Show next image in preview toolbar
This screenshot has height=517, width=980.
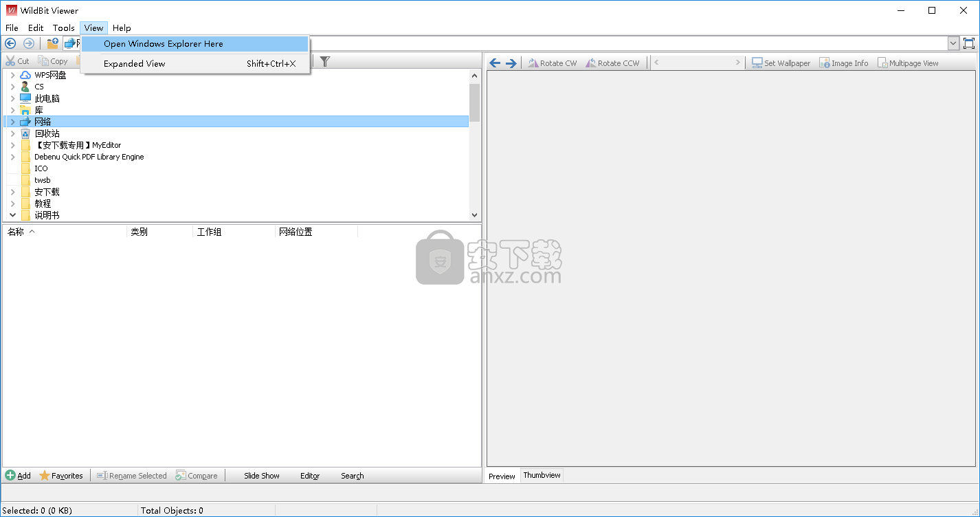pos(511,63)
